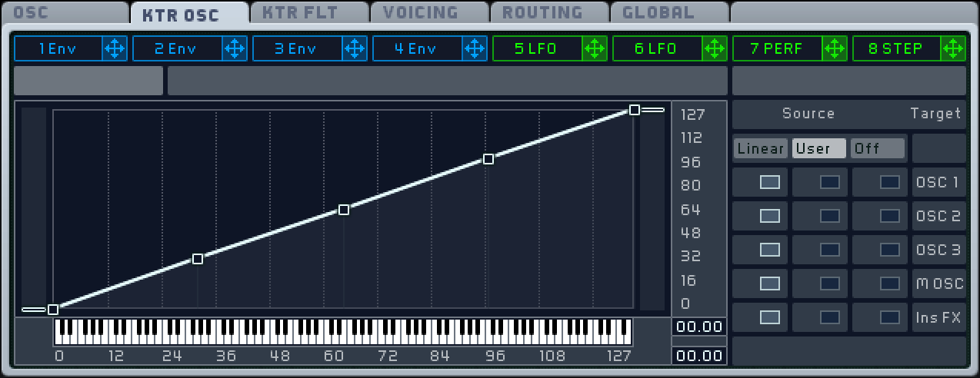The image size is (980, 378).
Task: Select the curve point near key 32
Action: tap(198, 259)
